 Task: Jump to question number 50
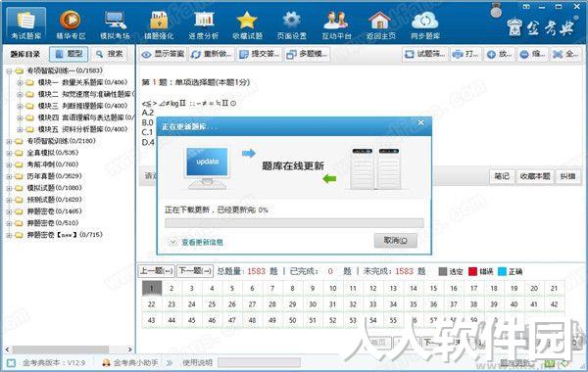tap(292, 320)
